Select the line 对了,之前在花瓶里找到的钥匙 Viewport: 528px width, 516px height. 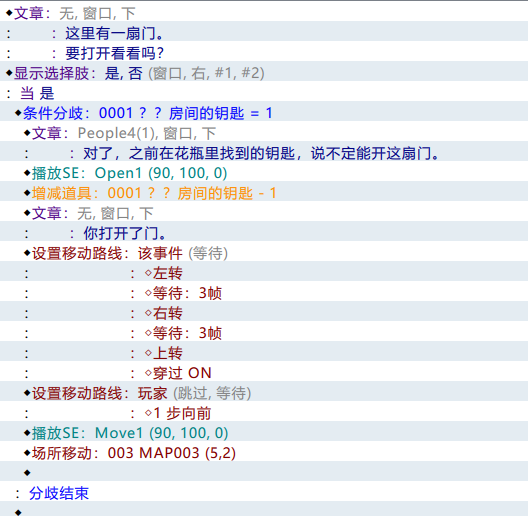(x=264, y=151)
